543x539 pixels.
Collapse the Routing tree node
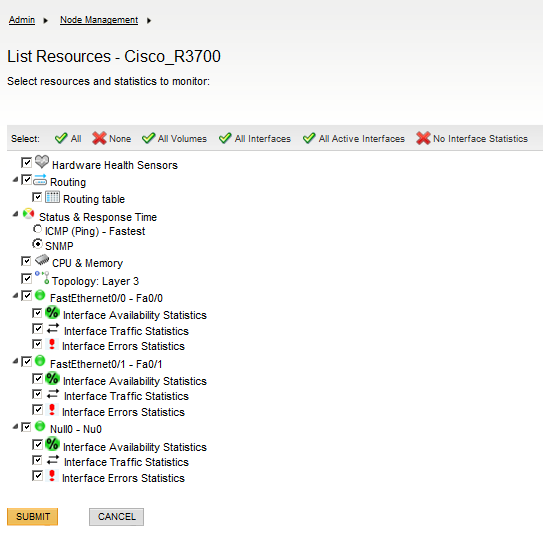(16, 179)
